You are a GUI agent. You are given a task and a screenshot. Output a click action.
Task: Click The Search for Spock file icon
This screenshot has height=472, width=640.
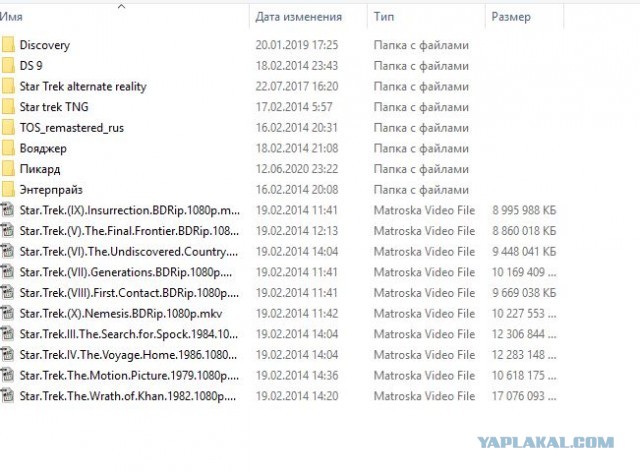(x=7, y=334)
